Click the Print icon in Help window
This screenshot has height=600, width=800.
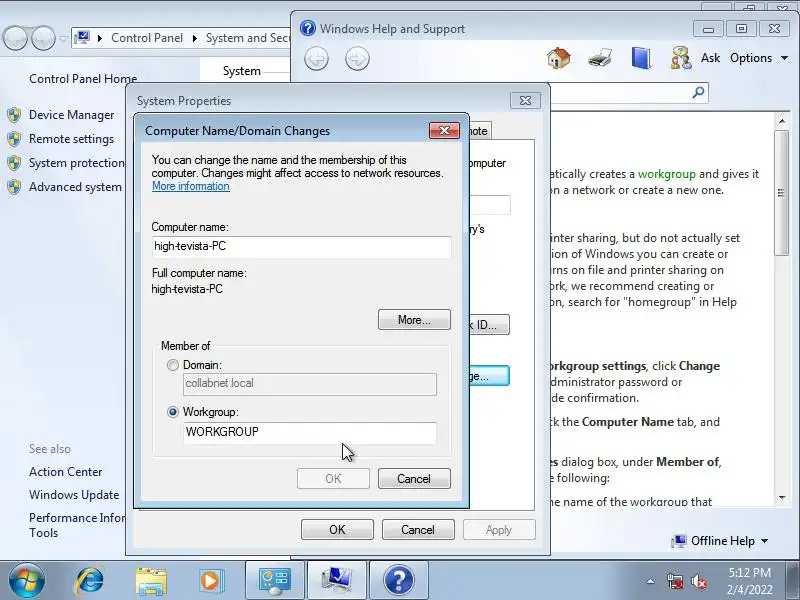(599, 58)
